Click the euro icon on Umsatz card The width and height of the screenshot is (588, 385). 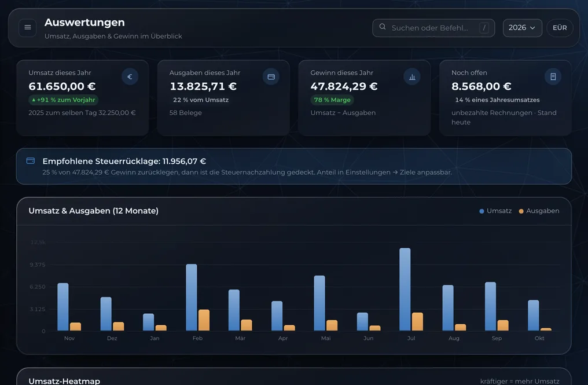click(130, 76)
